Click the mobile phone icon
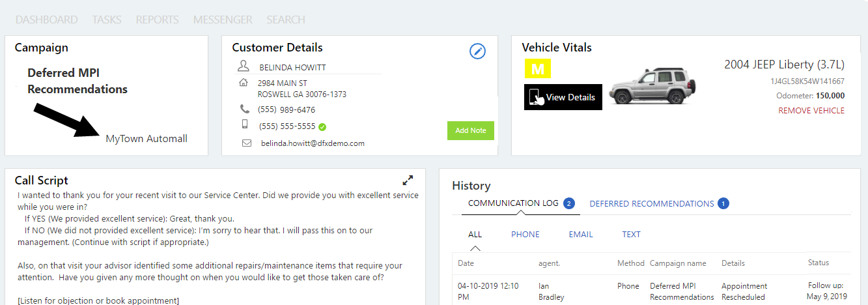 pyautogui.click(x=244, y=124)
